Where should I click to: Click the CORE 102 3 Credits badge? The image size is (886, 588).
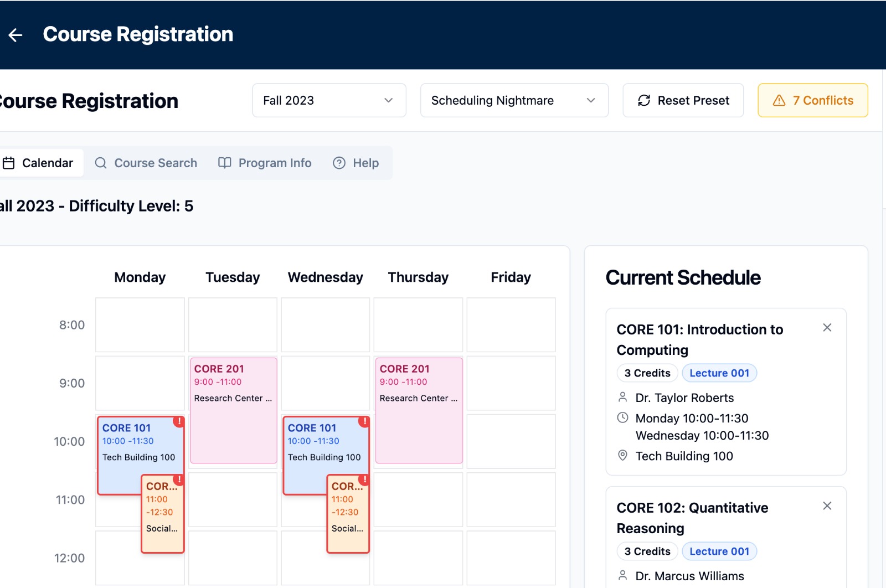647,551
